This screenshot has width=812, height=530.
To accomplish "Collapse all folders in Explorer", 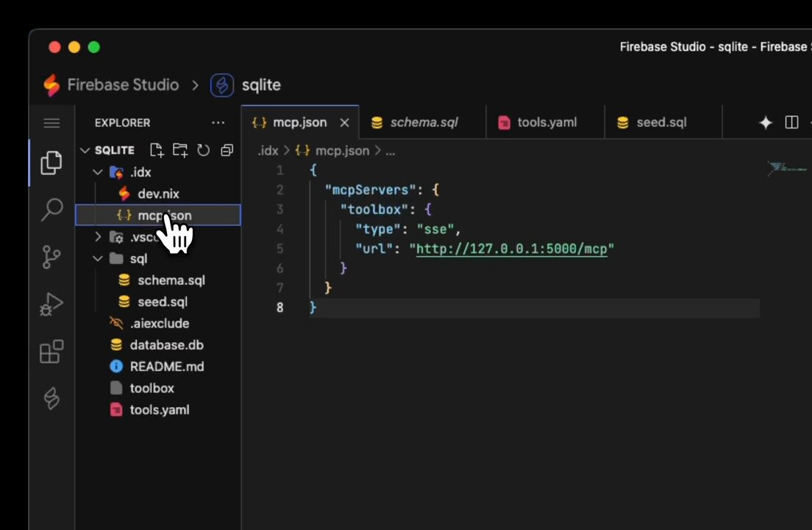I will (x=227, y=150).
